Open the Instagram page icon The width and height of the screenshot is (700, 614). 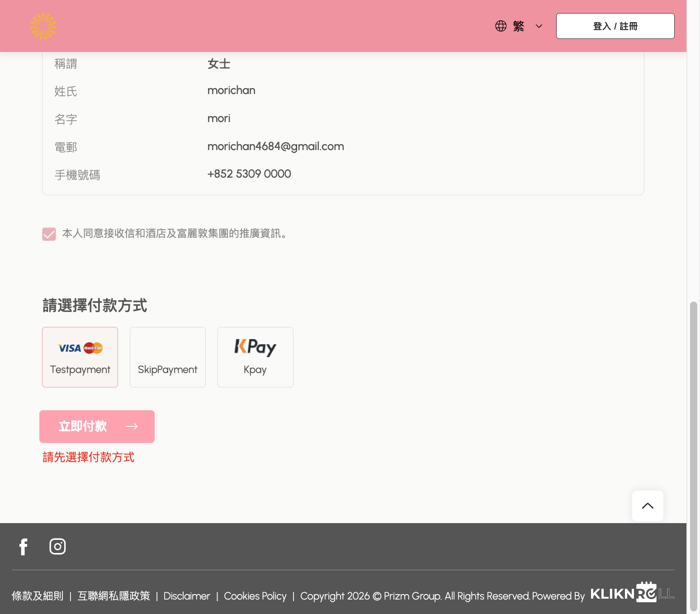click(x=57, y=547)
